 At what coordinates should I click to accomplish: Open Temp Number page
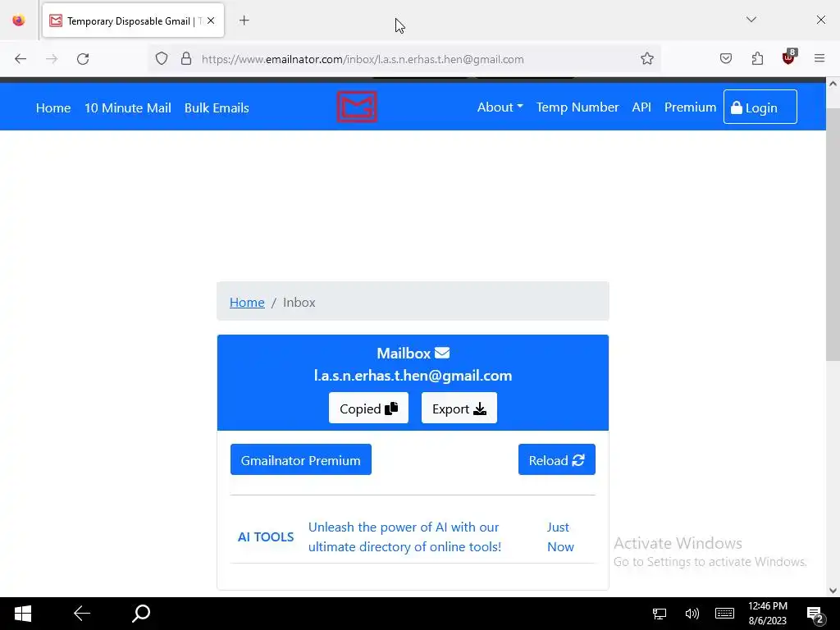[577, 107]
